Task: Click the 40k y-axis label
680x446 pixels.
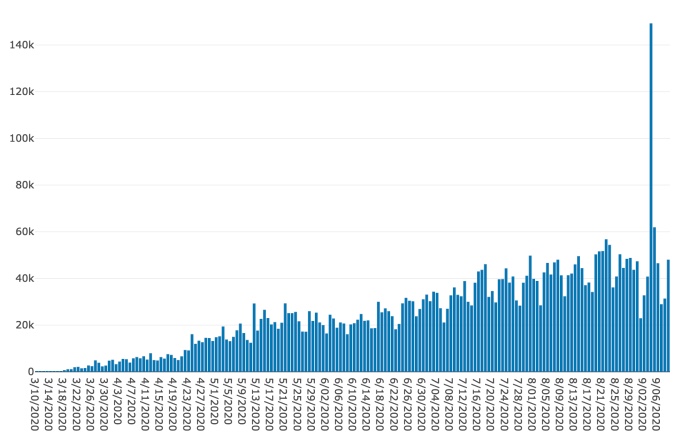Action: coord(24,278)
